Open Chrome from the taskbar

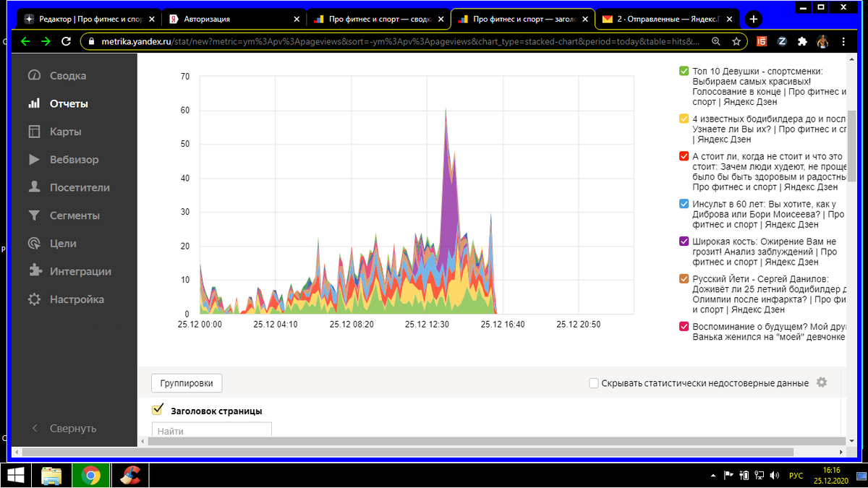[x=91, y=475]
